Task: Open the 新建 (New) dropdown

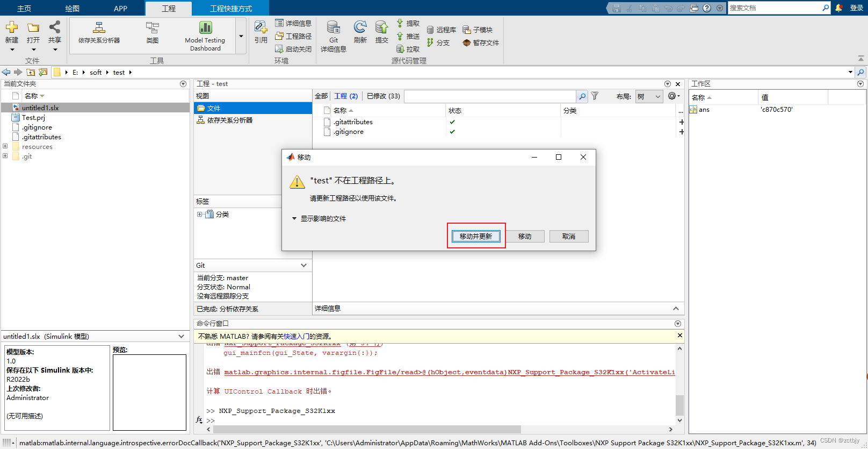Action: [11, 36]
